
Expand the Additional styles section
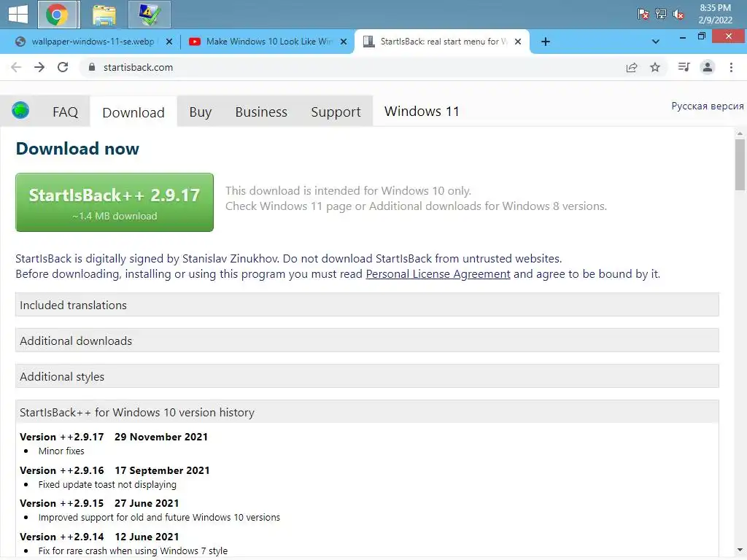[x=367, y=376]
